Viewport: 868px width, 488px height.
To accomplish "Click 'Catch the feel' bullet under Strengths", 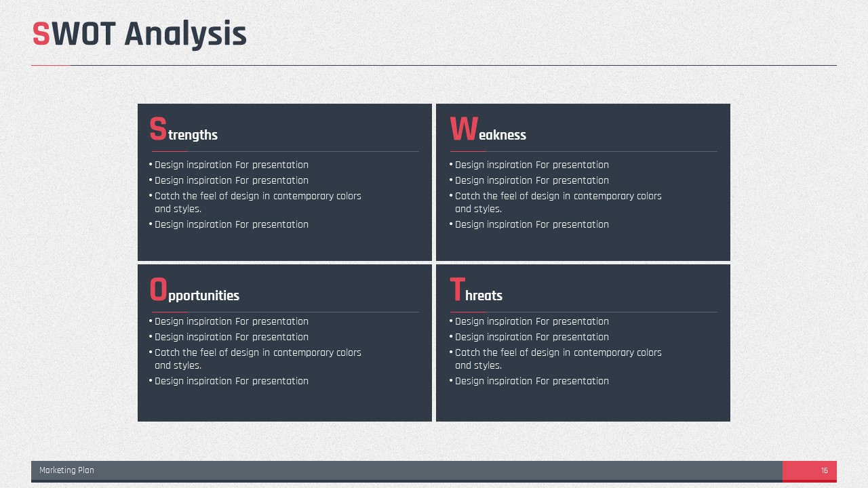I will click(255, 202).
